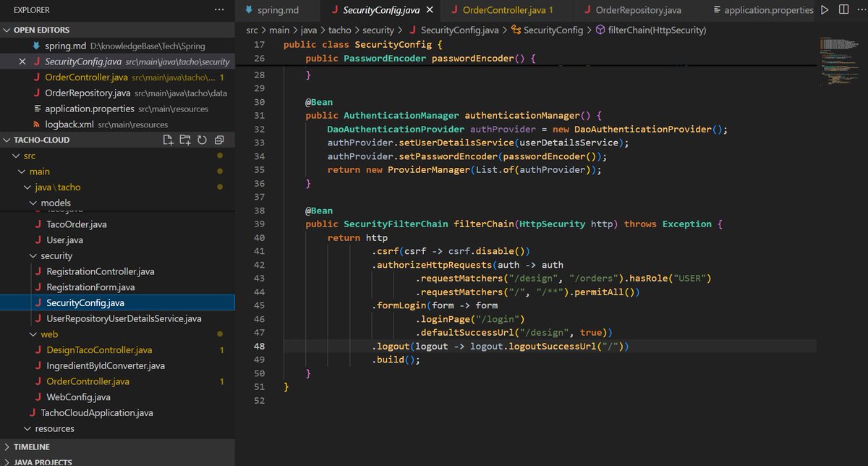Split the editor to the right
This screenshot has height=466, width=868.
pyautogui.click(x=843, y=10)
